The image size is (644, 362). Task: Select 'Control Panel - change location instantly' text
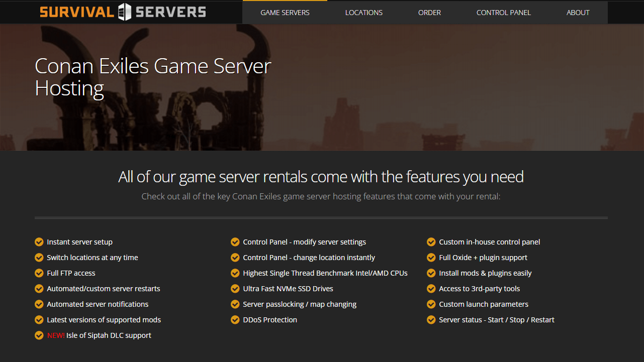[x=309, y=258]
